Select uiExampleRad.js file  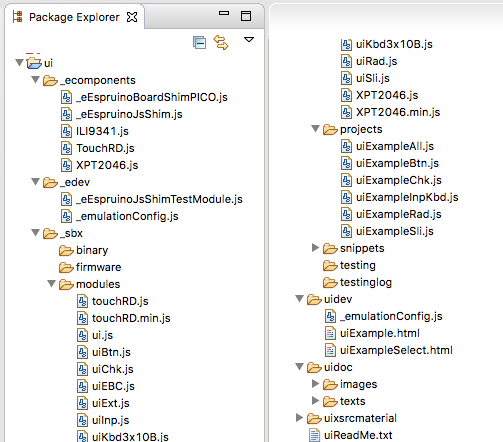click(399, 214)
